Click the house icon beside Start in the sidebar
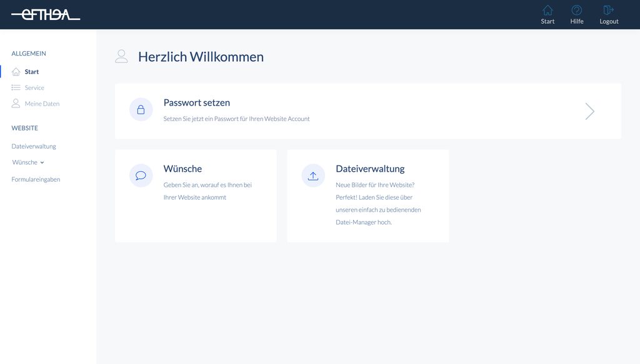 tap(16, 72)
